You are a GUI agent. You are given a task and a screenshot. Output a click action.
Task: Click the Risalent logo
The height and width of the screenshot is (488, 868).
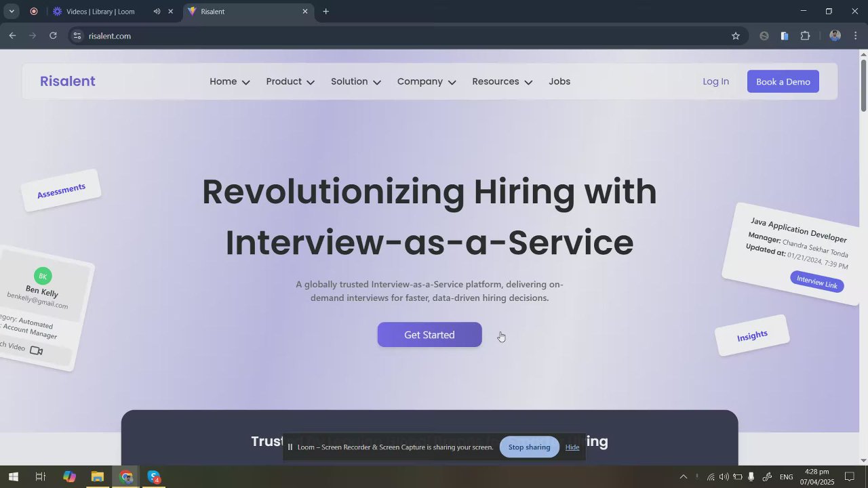(x=68, y=81)
